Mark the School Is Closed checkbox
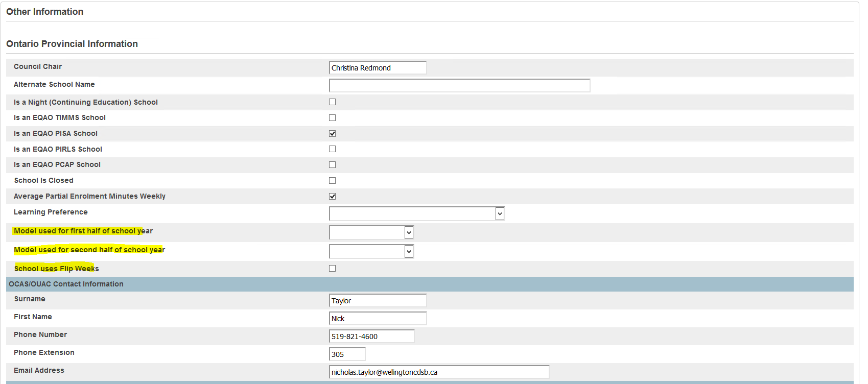Screen dimensions: 868x384 [x=332, y=181]
